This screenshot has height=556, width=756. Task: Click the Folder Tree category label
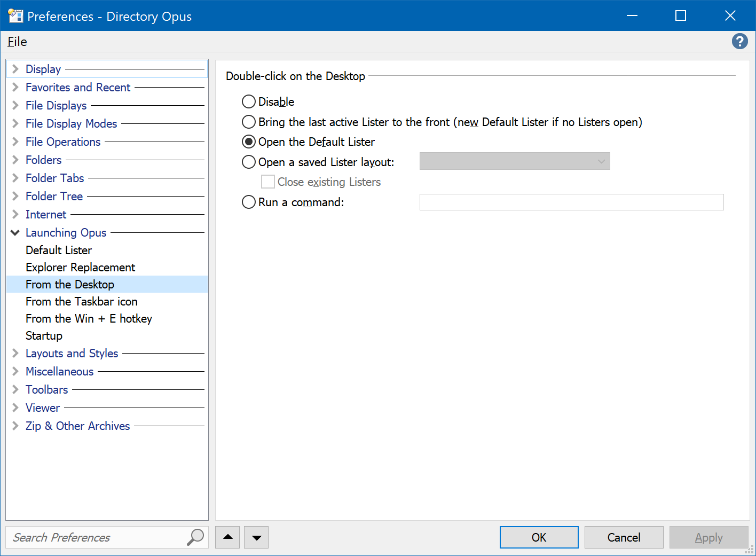54,196
